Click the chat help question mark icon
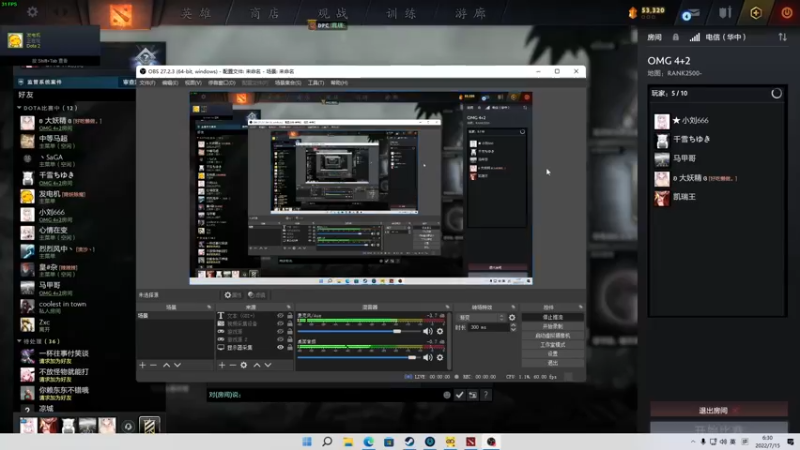This screenshot has width=800, height=450. pyautogui.click(x=486, y=394)
